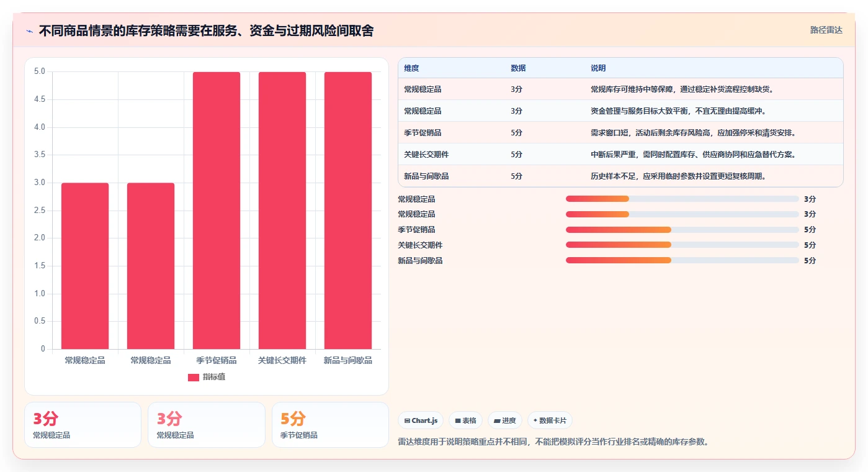Image resolution: width=868 pixels, height=472 pixels.
Task: Click the 新品与间歇品 x-axis label under the chart
Action: [x=348, y=360]
